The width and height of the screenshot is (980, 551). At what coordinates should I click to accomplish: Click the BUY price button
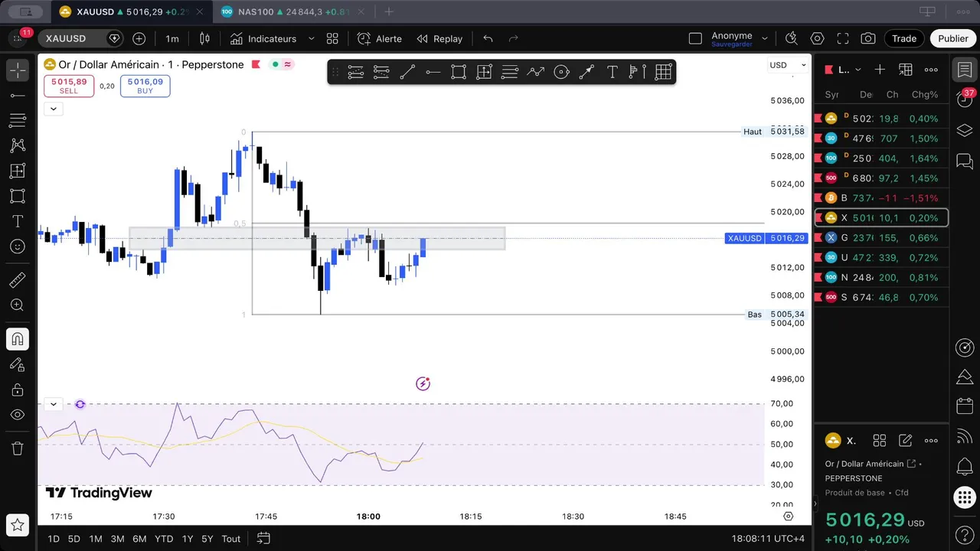[x=145, y=86]
